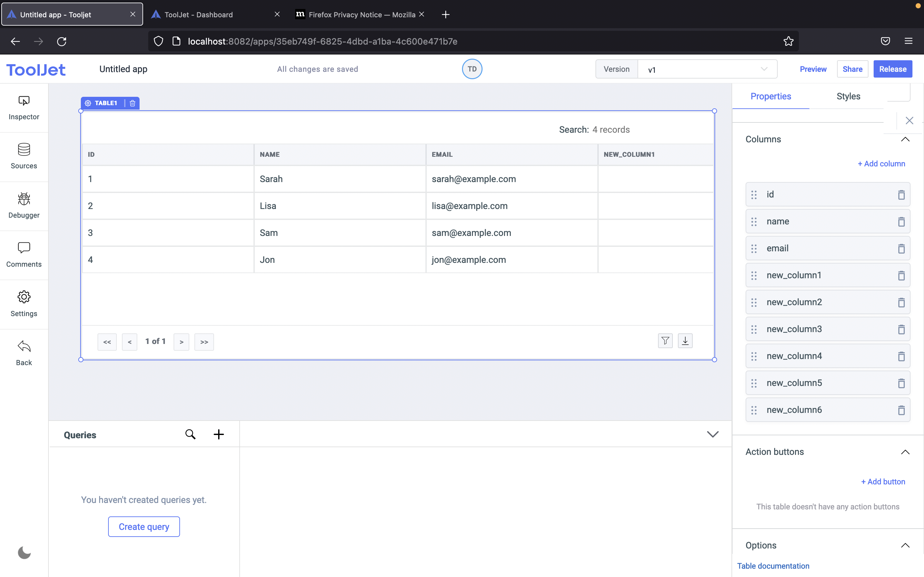
Task: Switch to the Styles tab
Action: click(848, 96)
